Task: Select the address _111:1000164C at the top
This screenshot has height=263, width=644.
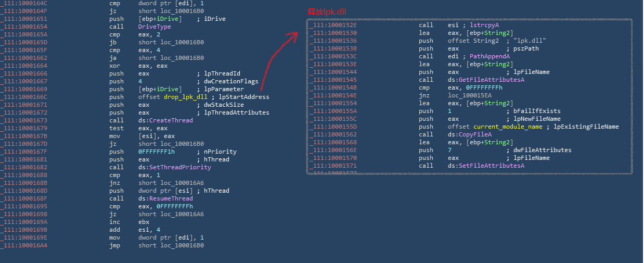Action: (x=24, y=3)
